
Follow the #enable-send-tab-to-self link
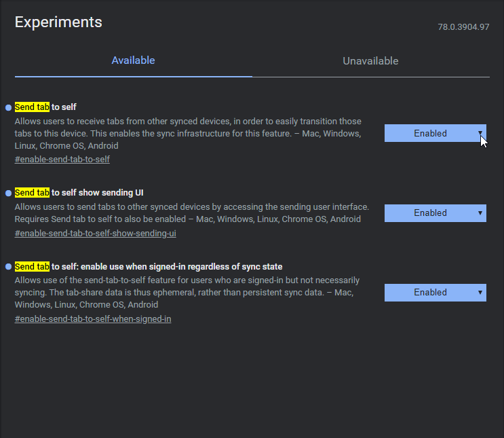click(x=62, y=160)
